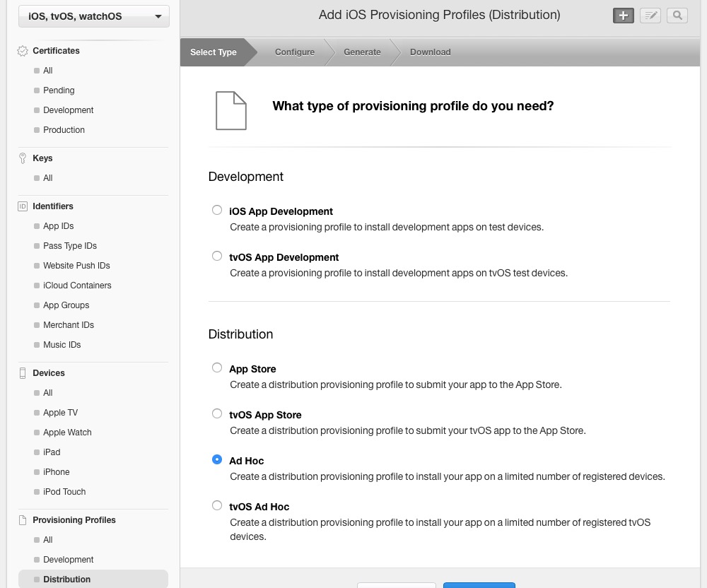Click the Certificates gear icon in sidebar
The image size is (707, 588).
point(23,51)
